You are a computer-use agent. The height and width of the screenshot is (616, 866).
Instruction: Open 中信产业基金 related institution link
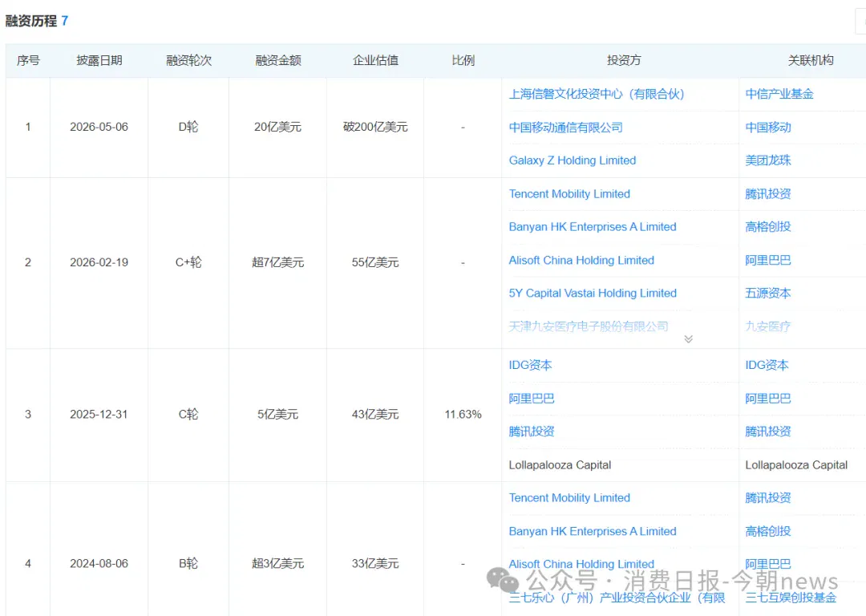[779, 94]
